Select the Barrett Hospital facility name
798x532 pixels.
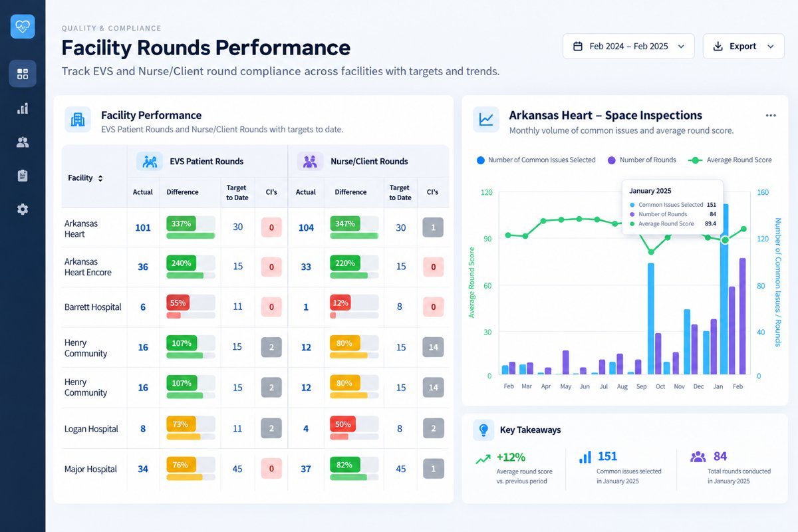click(x=92, y=307)
